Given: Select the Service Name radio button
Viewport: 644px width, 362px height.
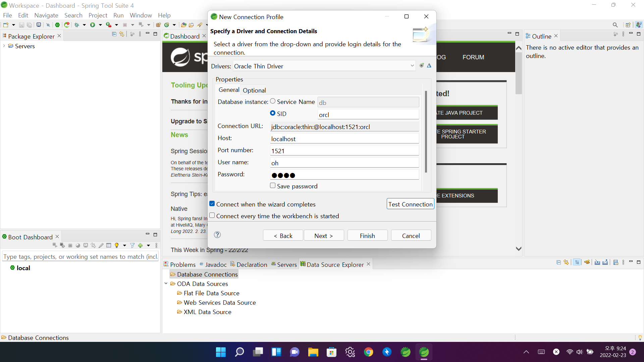Looking at the screenshot, I should (273, 101).
